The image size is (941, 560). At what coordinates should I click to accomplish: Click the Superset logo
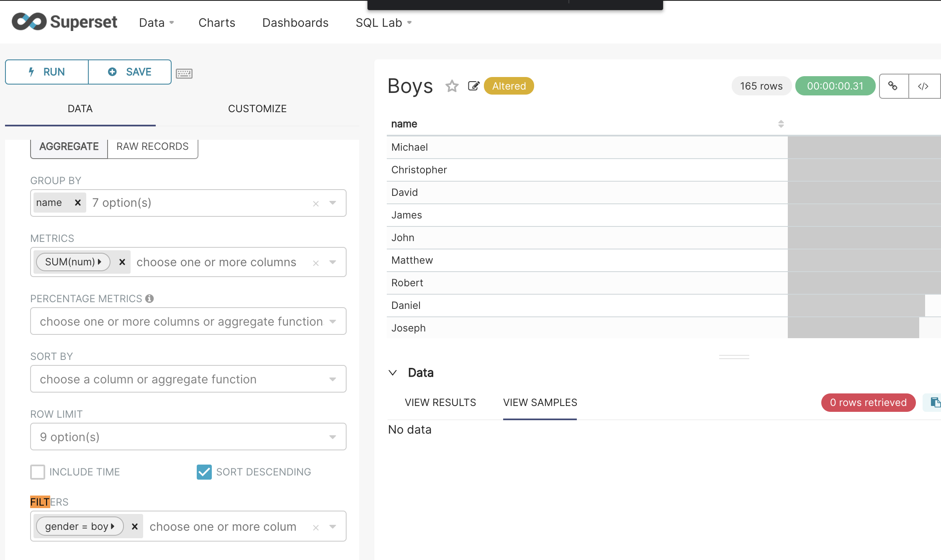point(64,22)
